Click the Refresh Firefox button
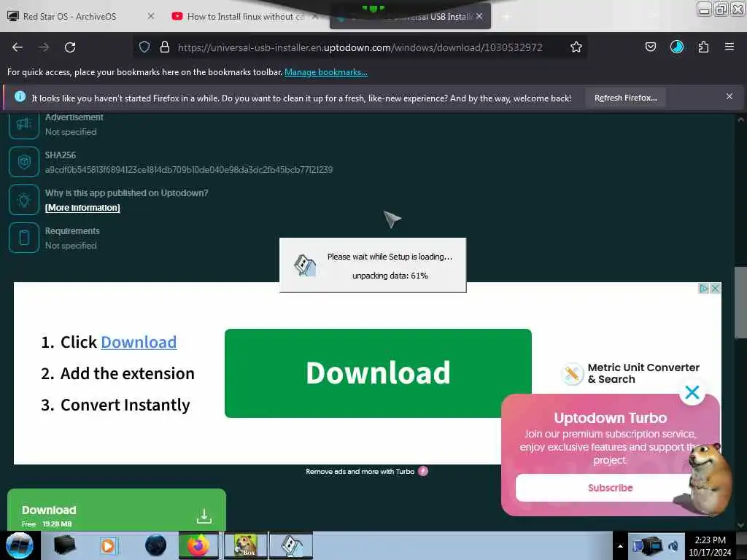This screenshot has height=560, width=747. pyautogui.click(x=625, y=98)
